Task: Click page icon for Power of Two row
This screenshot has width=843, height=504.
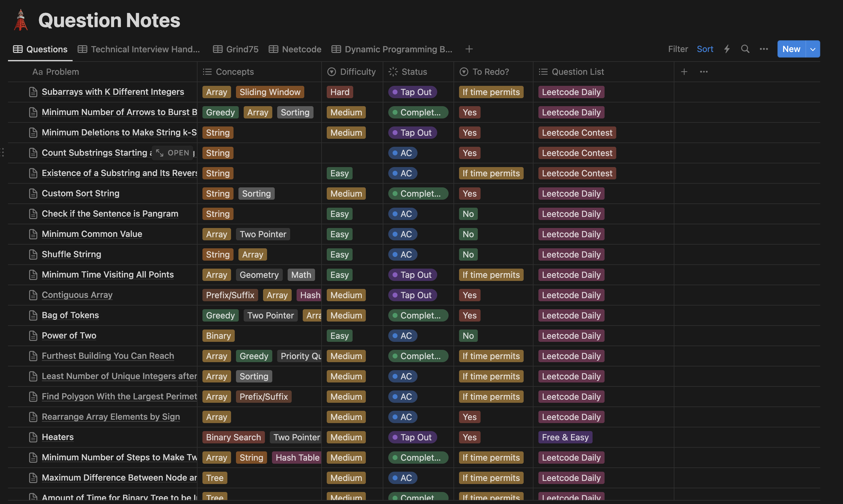Action: [x=33, y=336]
